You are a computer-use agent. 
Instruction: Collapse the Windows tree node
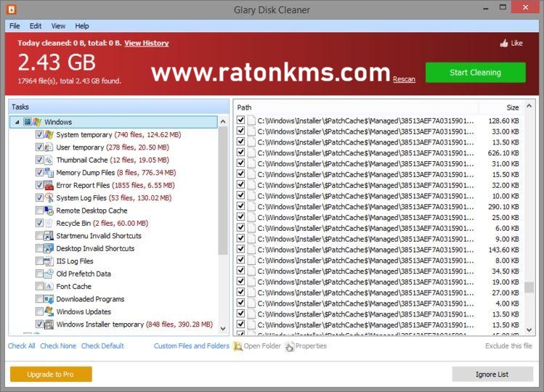point(17,122)
